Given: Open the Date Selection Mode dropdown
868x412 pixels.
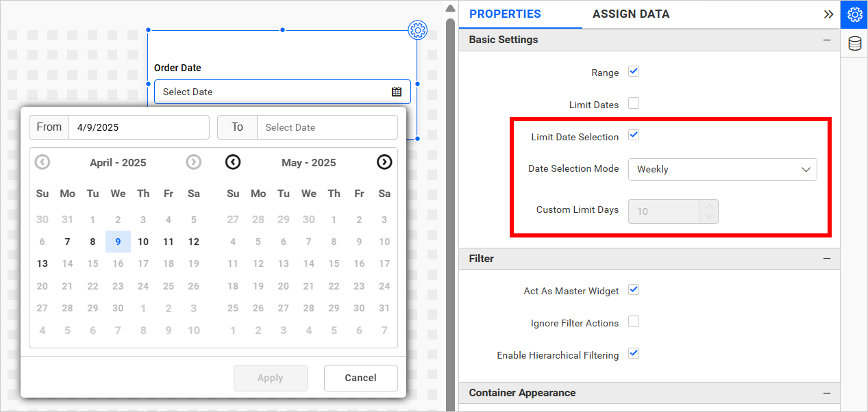Looking at the screenshot, I should [x=722, y=169].
